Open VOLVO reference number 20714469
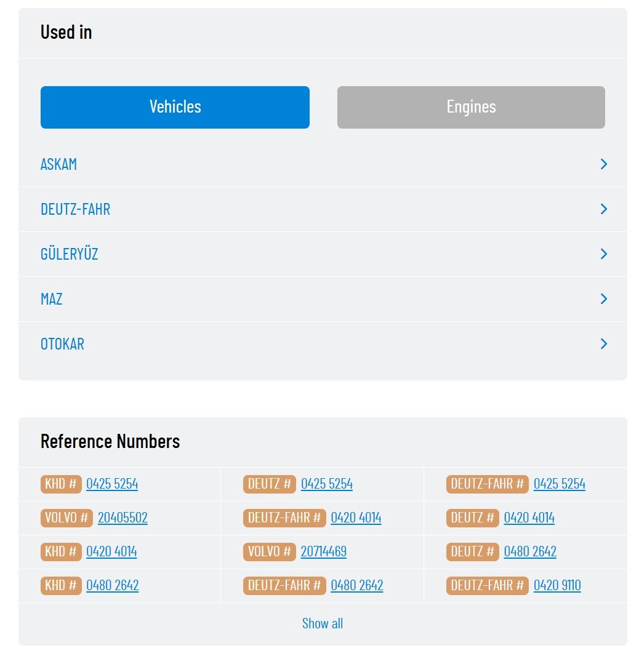This screenshot has height=672, width=639. (x=323, y=551)
